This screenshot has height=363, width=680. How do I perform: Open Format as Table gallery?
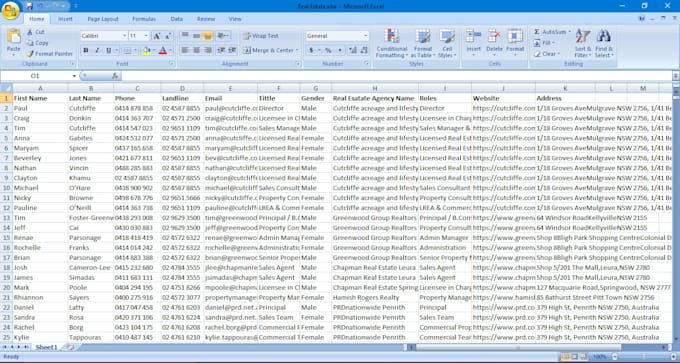click(x=423, y=43)
